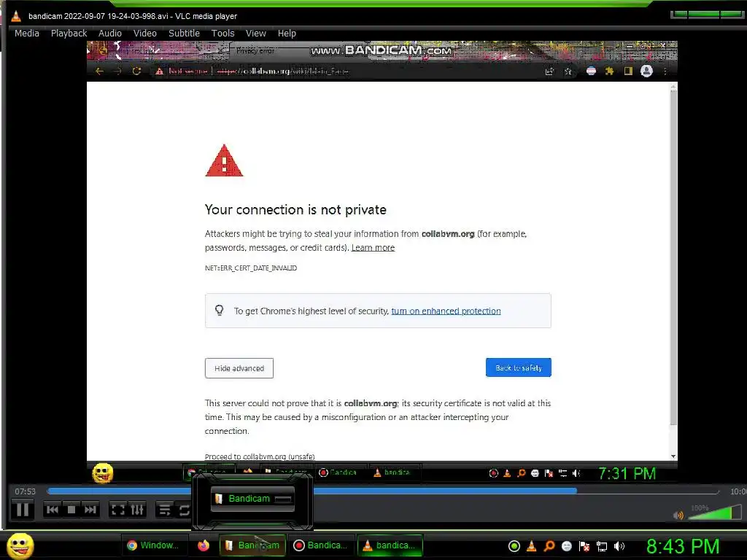The width and height of the screenshot is (747, 560).
Task: Click scrollbar down arrow on error page
Action: pos(673,456)
